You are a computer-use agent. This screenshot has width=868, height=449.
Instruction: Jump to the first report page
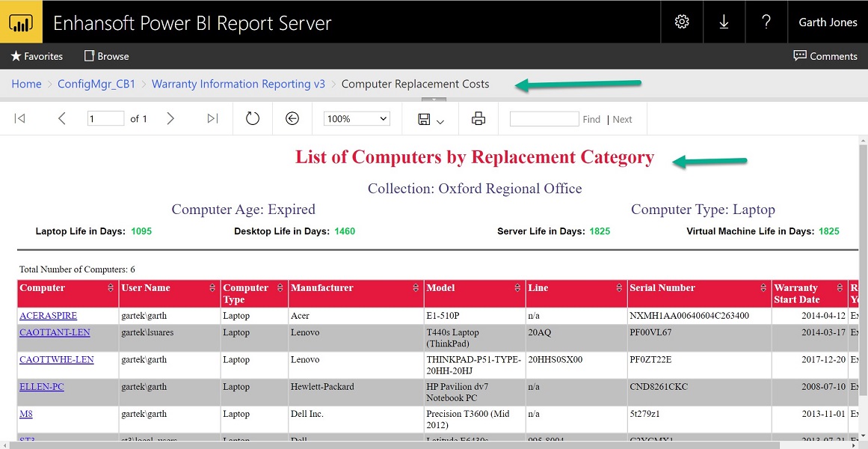pyautogui.click(x=20, y=118)
